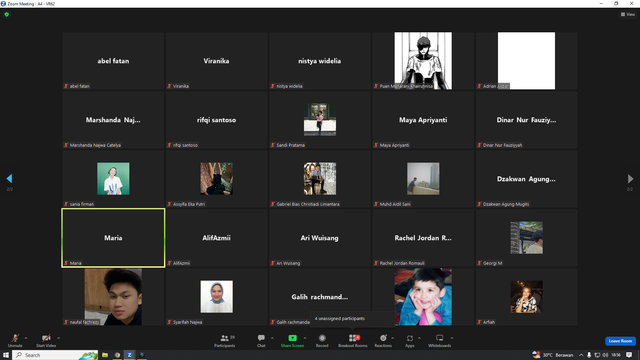Select Syarifah Najwa's photo tile
The image size is (640, 360).
(217, 297)
